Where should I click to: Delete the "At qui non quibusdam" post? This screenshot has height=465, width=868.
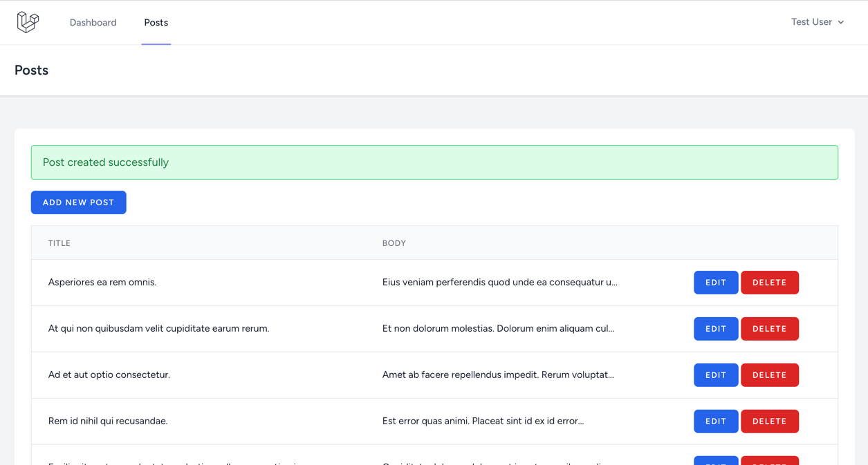[x=769, y=329]
